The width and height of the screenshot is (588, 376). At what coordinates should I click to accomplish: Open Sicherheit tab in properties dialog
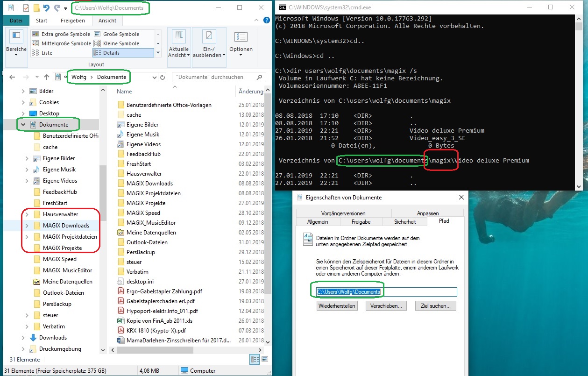(x=405, y=222)
